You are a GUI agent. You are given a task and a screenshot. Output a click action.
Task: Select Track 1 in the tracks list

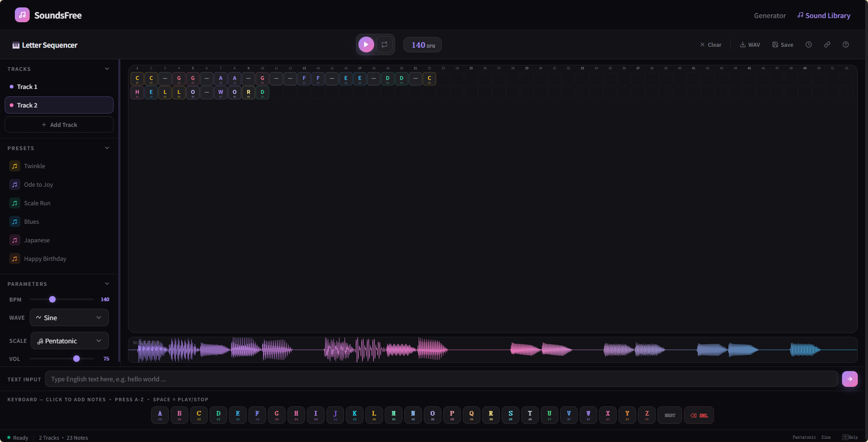coord(59,87)
